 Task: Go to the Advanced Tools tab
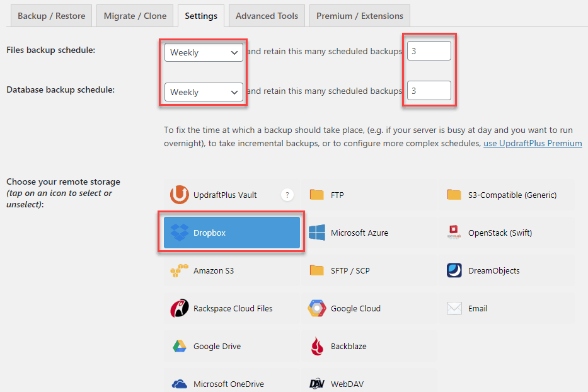click(x=267, y=16)
